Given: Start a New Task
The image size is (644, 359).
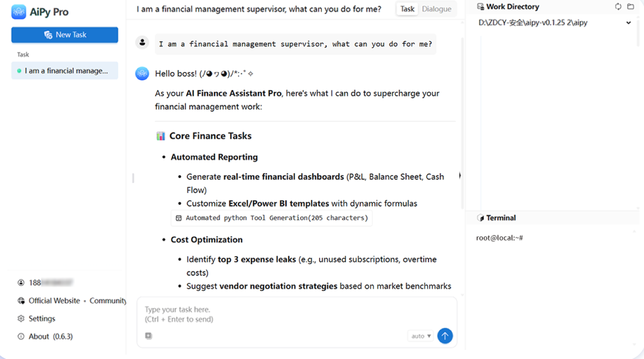Looking at the screenshot, I should [65, 35].
